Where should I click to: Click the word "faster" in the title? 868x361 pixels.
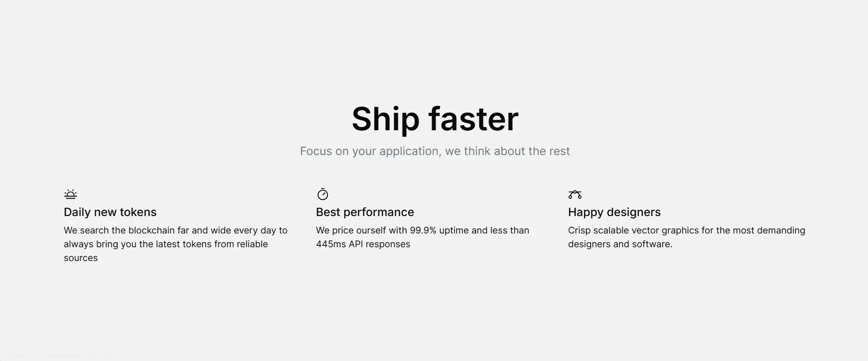click(x=474, y=119)
